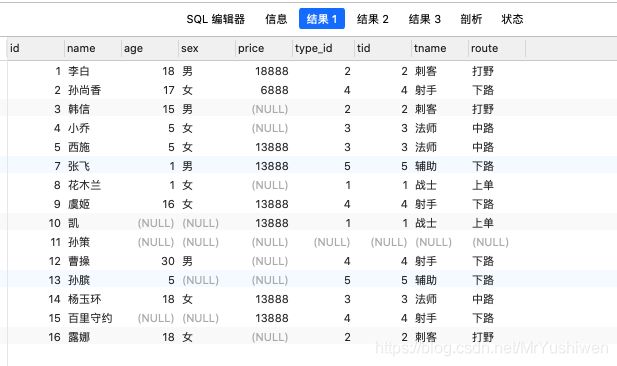Select the name cell 曹操
This screenshot has width=617, height=366.
point(79,261)
